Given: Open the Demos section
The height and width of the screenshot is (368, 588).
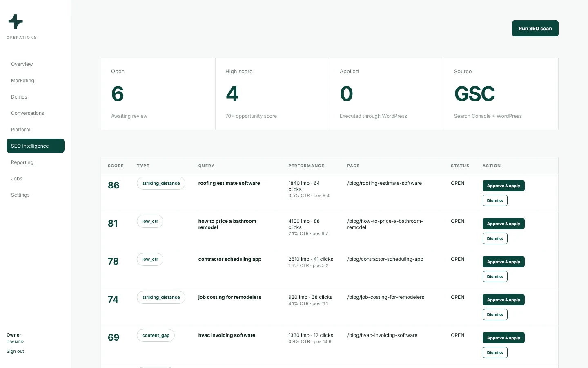Looking at the screenshot, I should pyautogui.click(x=36, y=97).
